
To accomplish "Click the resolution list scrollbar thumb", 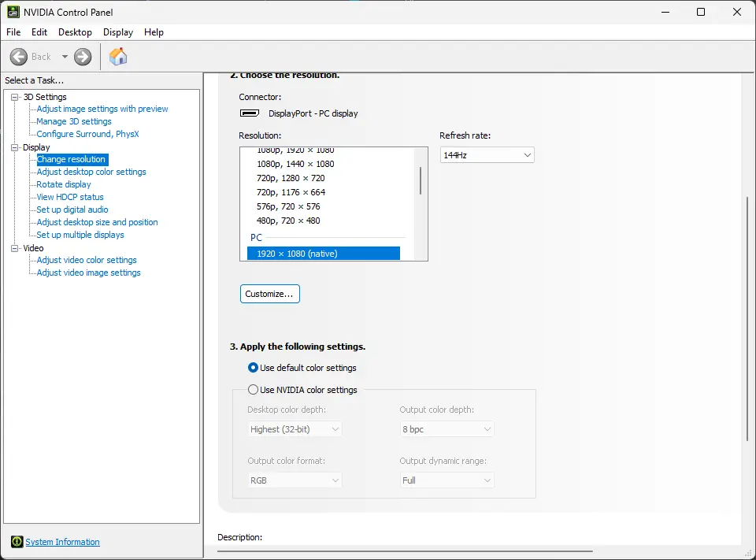I will [421, 180].
